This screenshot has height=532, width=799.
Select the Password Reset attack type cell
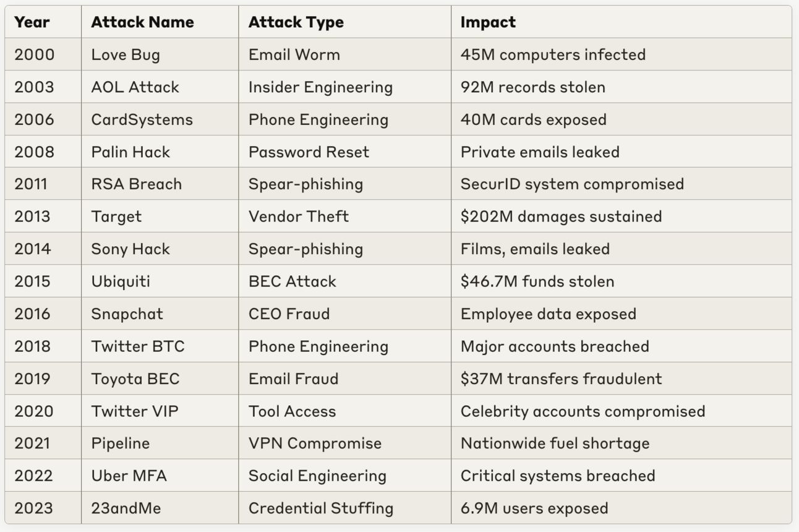(344, 152)
